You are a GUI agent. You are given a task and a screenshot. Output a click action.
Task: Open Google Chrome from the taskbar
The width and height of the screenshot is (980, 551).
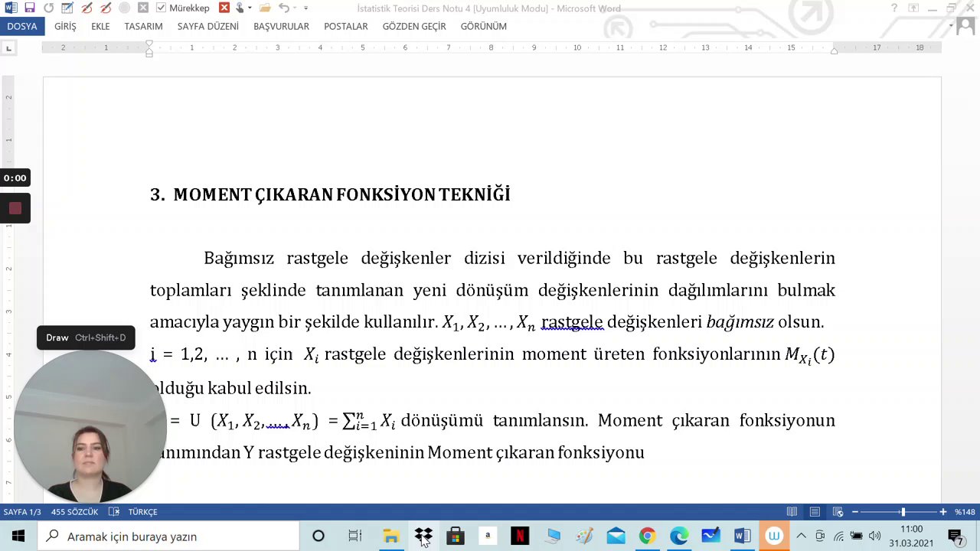point(647,536)
